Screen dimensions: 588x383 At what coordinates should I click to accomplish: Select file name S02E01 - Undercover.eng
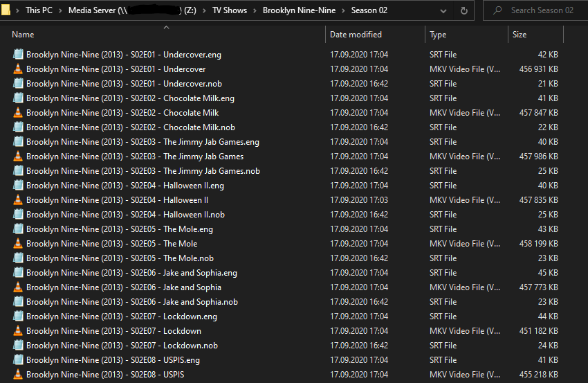(x=124, y=55)
